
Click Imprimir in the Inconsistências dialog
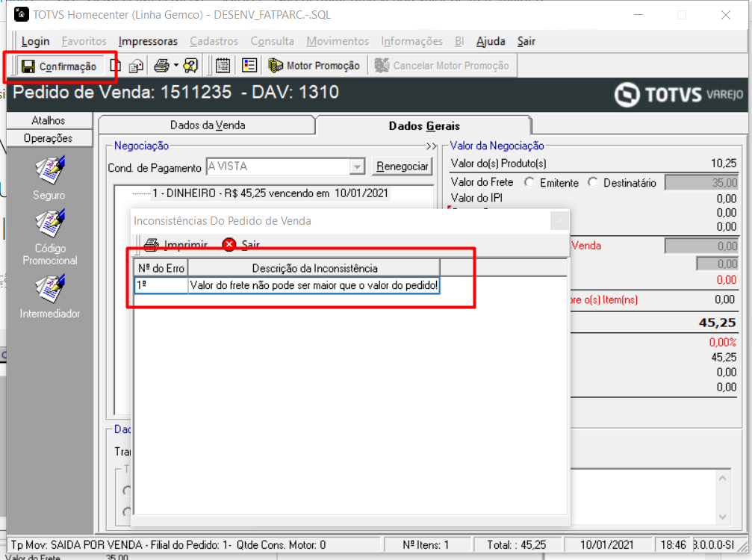(176, 244)
